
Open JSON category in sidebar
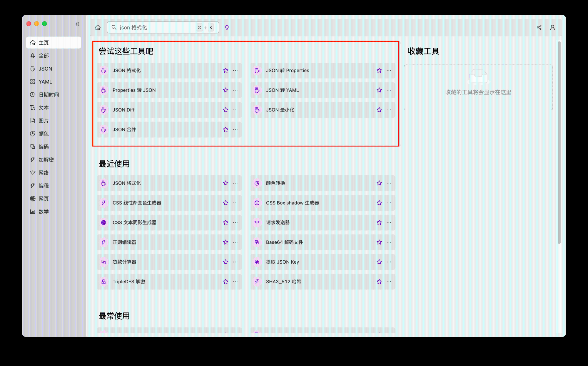click(54, 69)
